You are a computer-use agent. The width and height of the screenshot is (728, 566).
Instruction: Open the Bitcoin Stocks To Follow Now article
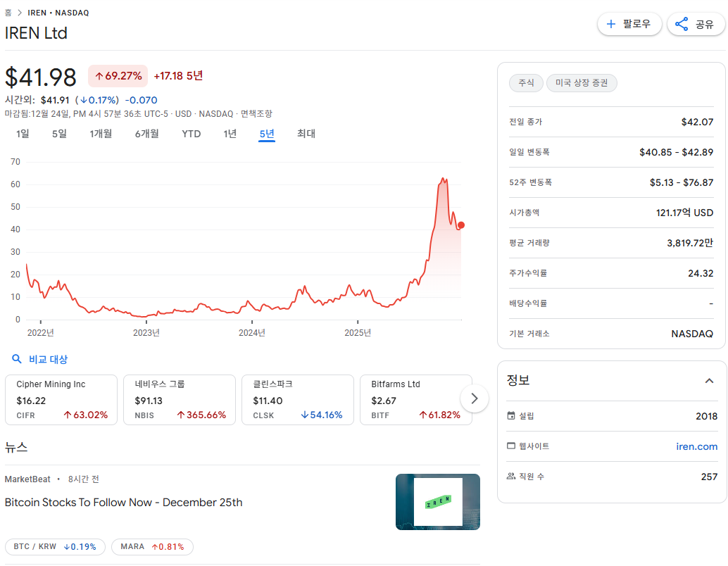click(123, 503)
